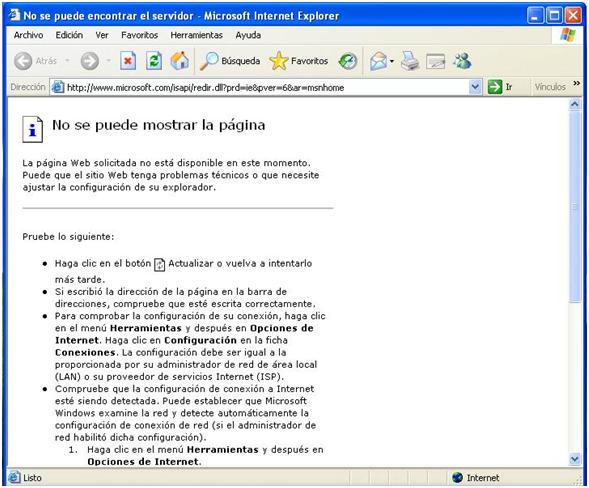Click the 'Internet' zone status text
Viewport: 589px width, 488px height.
pyautogui.click(x=483, y=478)
